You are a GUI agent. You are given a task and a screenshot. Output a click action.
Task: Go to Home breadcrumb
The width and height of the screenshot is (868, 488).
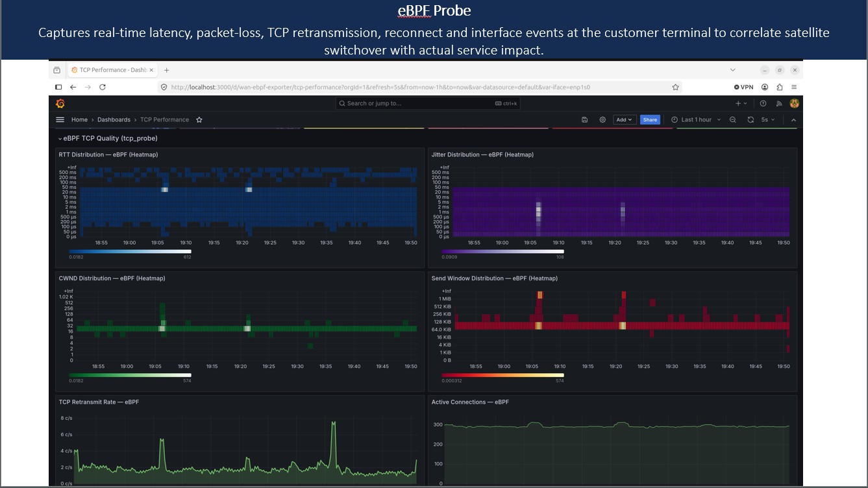click(79, 119)
